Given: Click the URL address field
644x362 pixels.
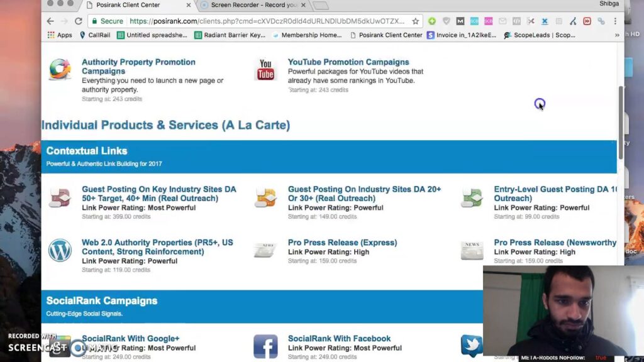Looking at the screenshot, I should point(267,21).
